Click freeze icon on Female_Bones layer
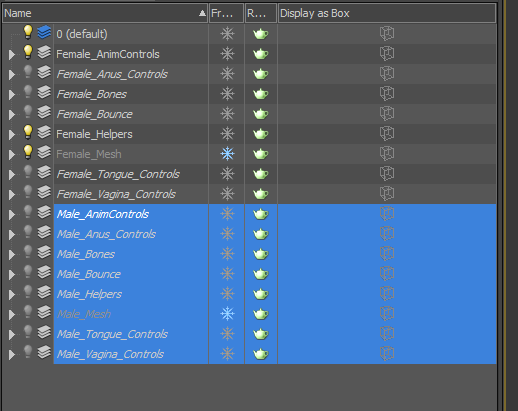The image size is (518, 411). 227,94
